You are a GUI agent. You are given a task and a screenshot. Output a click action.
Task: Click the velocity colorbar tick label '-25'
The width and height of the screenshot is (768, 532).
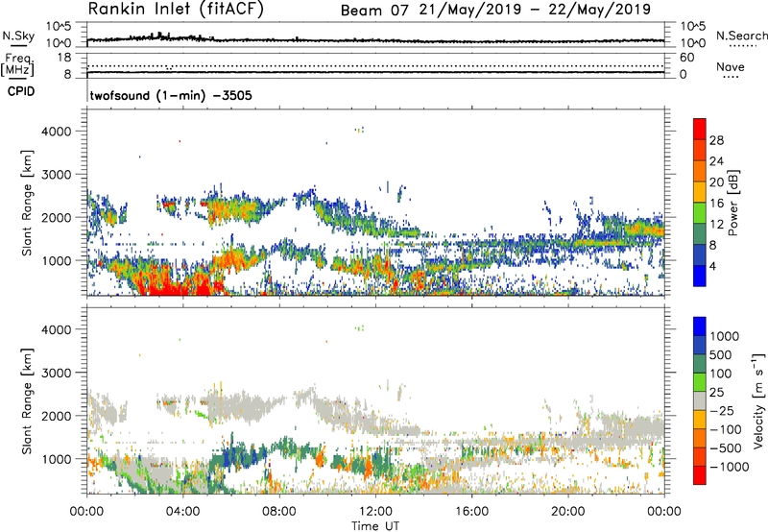coord(722,411)
